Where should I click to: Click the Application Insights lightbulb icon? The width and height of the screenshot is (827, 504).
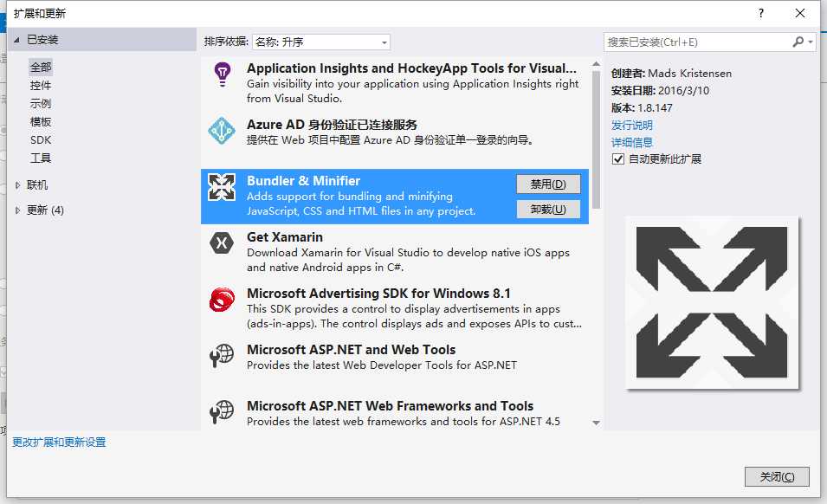coord(222,74)
